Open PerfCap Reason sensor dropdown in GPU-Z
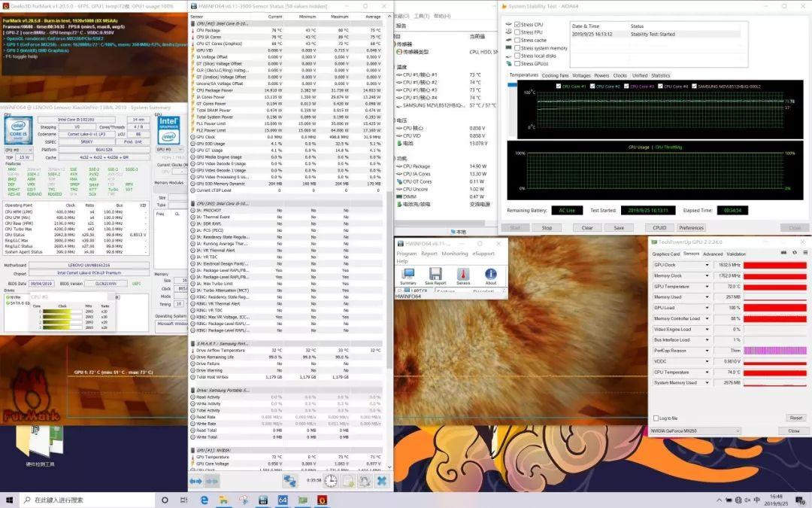812x508 pixels. (707, 351)
